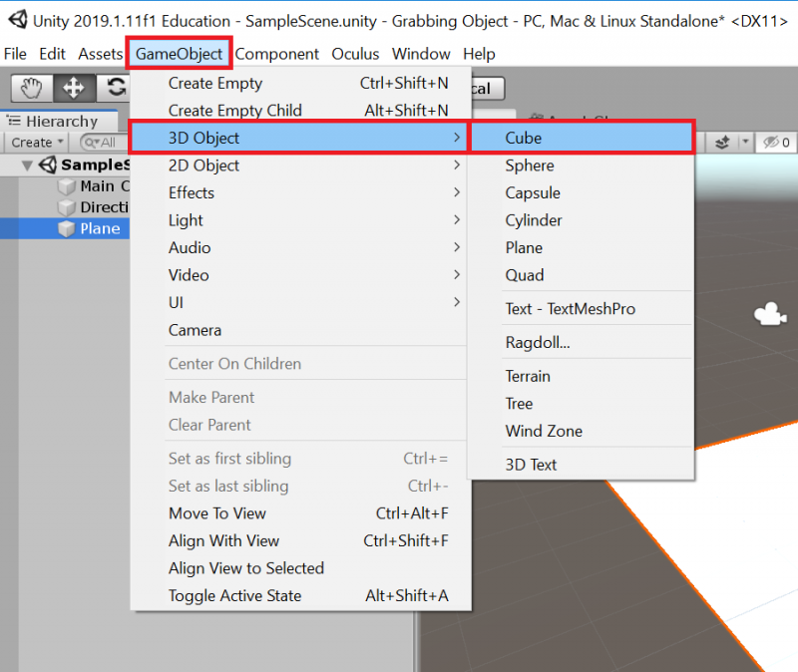
Task: Click the SampleScene Unity icon
Action: pyautogui.click(x=48, y=165)
